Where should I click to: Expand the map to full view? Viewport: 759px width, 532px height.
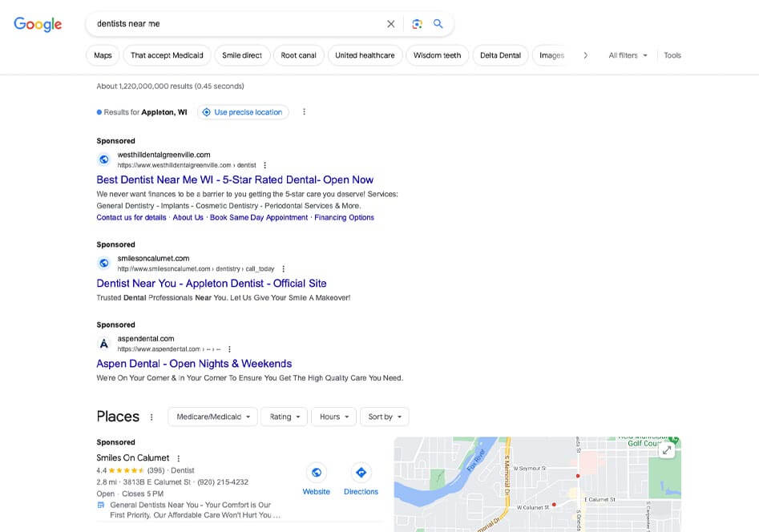click(x=667, y=450)
